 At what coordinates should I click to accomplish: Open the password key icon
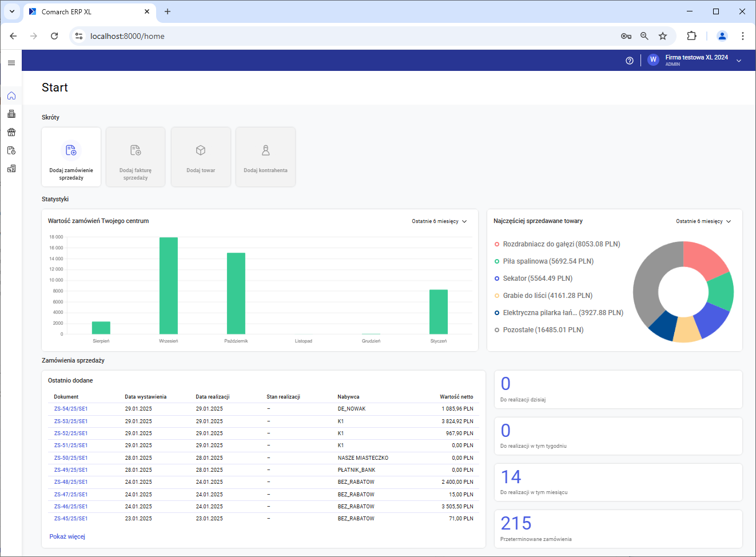[626, 36]
